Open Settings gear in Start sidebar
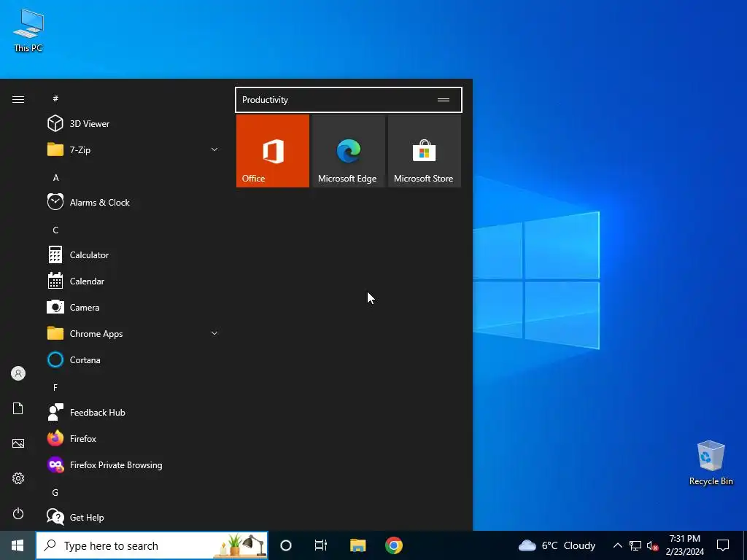Viewport: 747px width, 560px height. pyautogui.click(x=18, y=478)
